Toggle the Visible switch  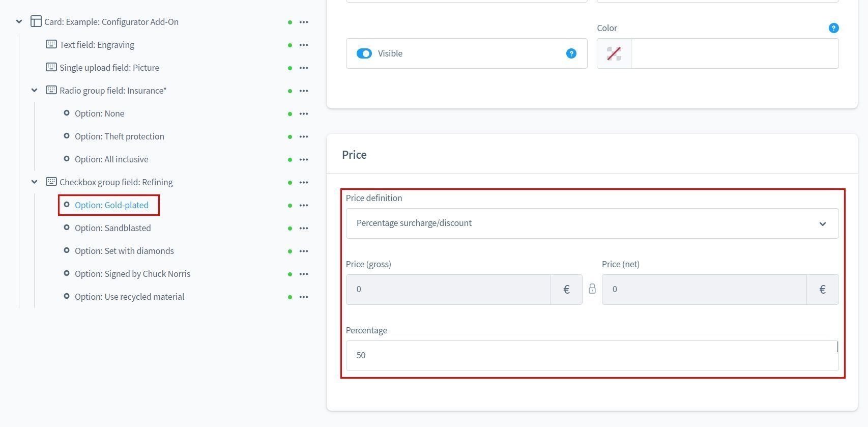coord(364,53)
